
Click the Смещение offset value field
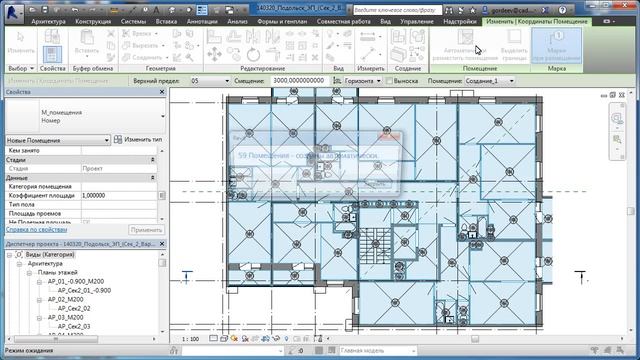click(299, 81)
